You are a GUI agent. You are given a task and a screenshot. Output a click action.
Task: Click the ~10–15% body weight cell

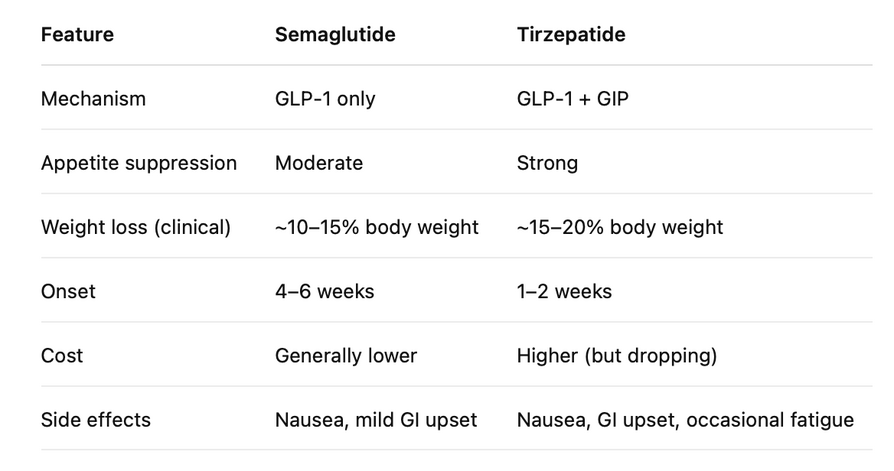click(376, 227)
